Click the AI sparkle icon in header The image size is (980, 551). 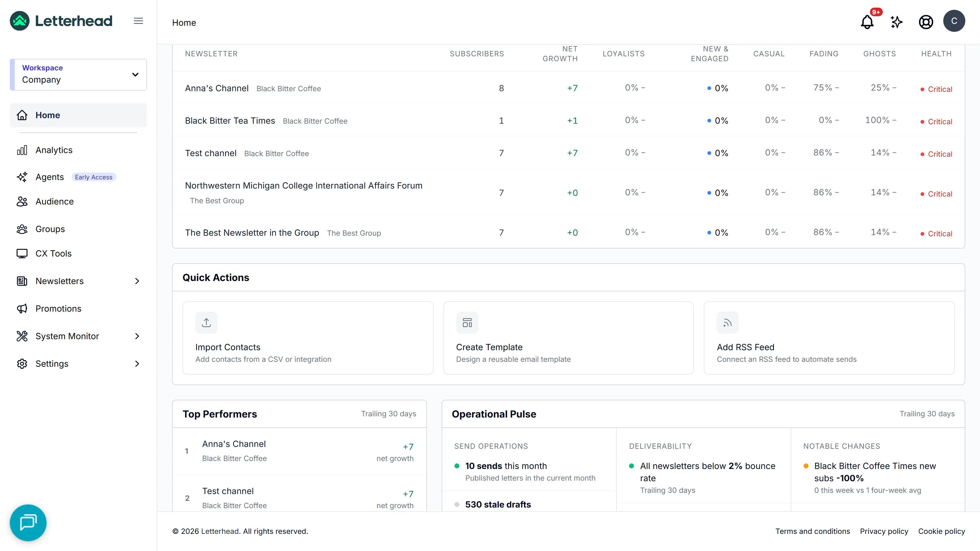896,22
